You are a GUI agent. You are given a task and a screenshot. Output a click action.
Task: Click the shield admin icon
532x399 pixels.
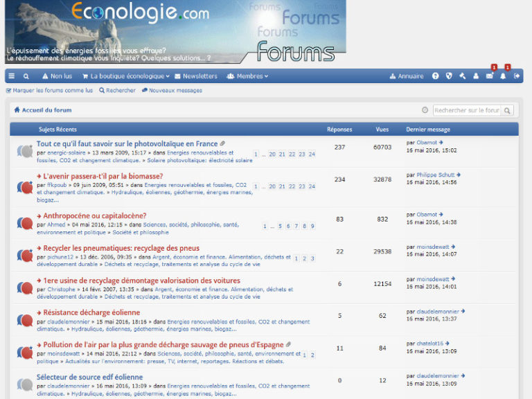click(449, 76)
